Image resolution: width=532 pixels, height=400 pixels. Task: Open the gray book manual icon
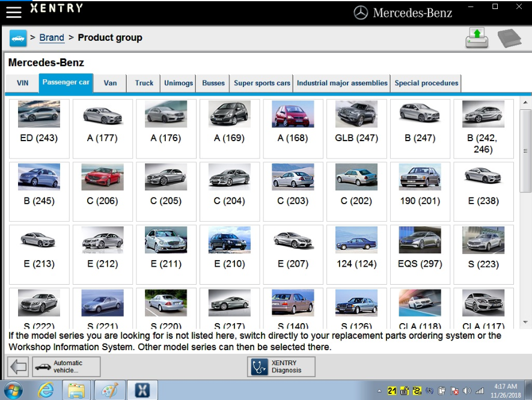pos(509,38)
